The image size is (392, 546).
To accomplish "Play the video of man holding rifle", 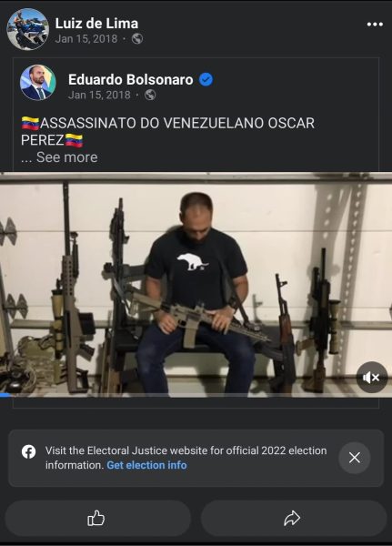I will point(196,284).
